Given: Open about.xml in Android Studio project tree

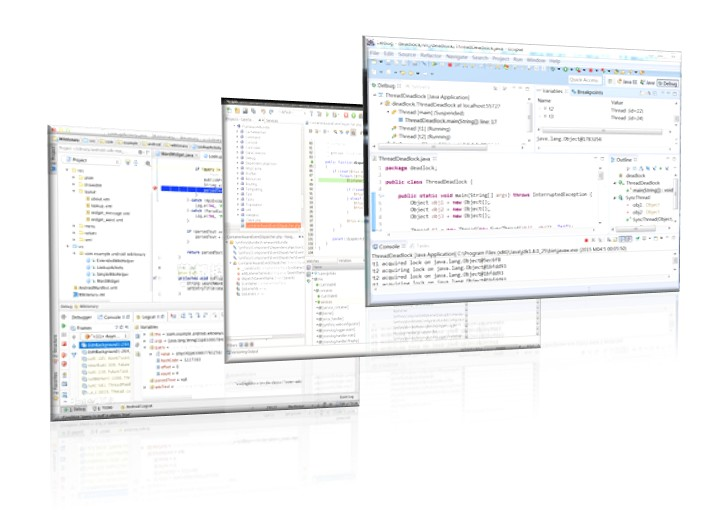Looking at the screenshot, I should point(98,199).
